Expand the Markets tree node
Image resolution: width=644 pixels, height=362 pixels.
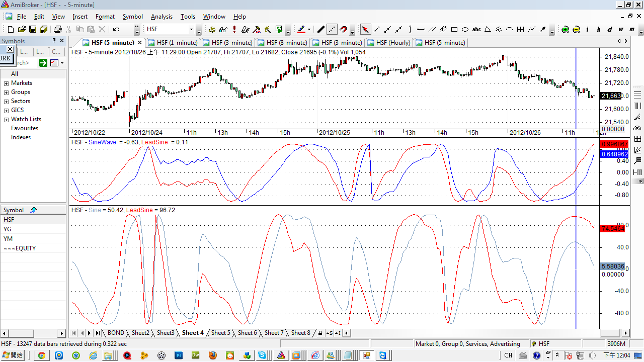(7, 83)
